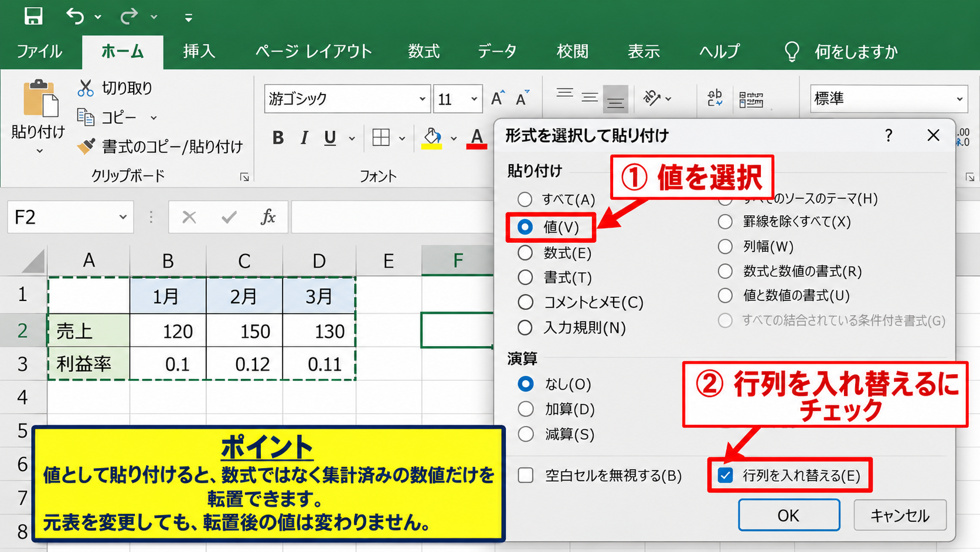The image size is (980, 552).
Task: Click the dialog's ? help button
Action: point(889,136)
